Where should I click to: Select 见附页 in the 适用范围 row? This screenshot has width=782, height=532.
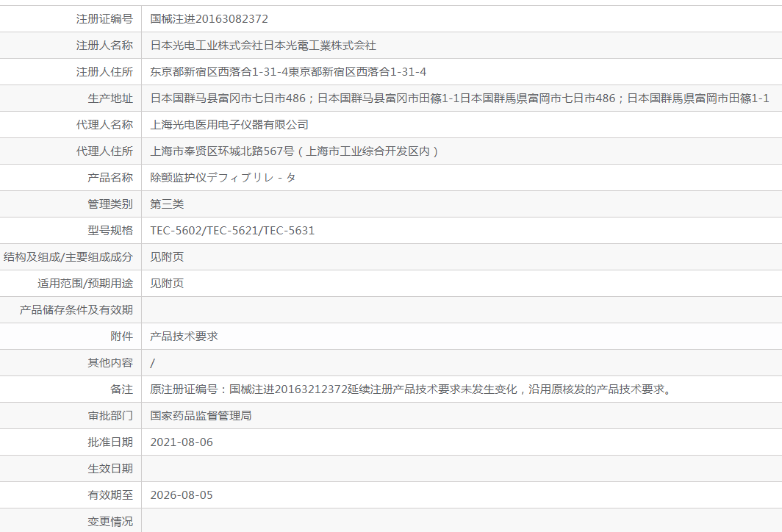(x=167, y=283)
